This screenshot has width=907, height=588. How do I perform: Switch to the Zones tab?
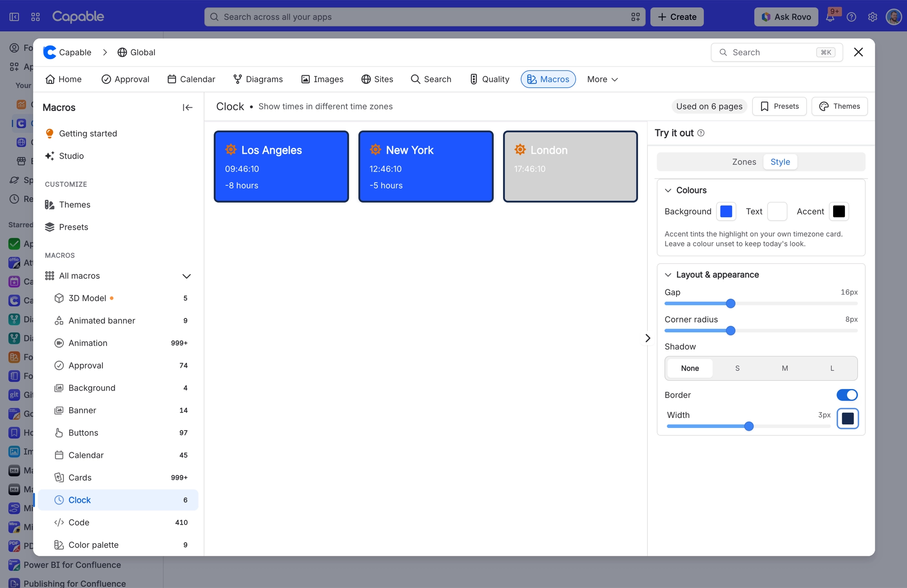[x=744, y=162]
